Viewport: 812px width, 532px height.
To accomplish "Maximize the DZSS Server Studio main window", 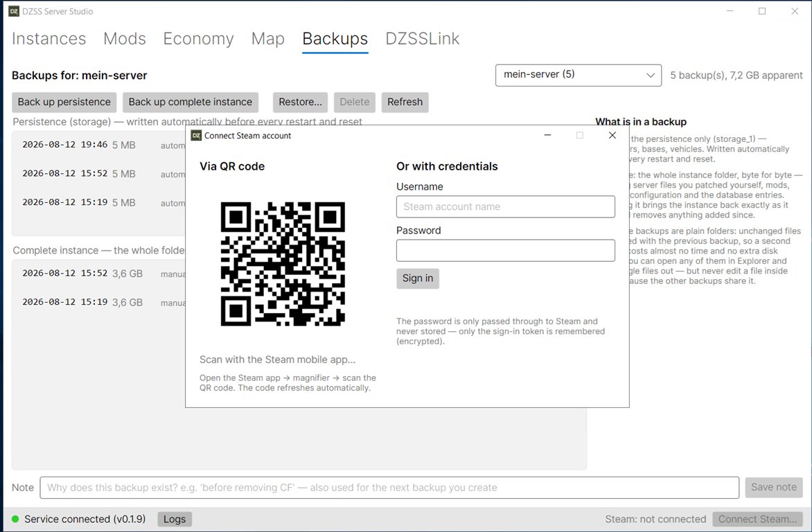I will [x=761, y=11].
